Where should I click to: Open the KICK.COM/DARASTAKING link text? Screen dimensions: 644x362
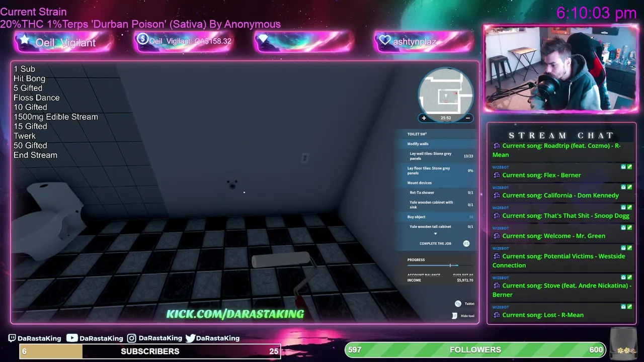pyautogui.click(x=235, y=314)
